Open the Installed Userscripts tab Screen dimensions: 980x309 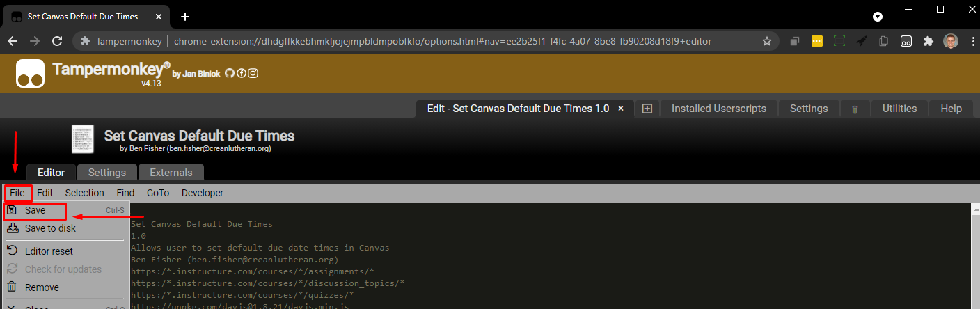tap(719, 109)
